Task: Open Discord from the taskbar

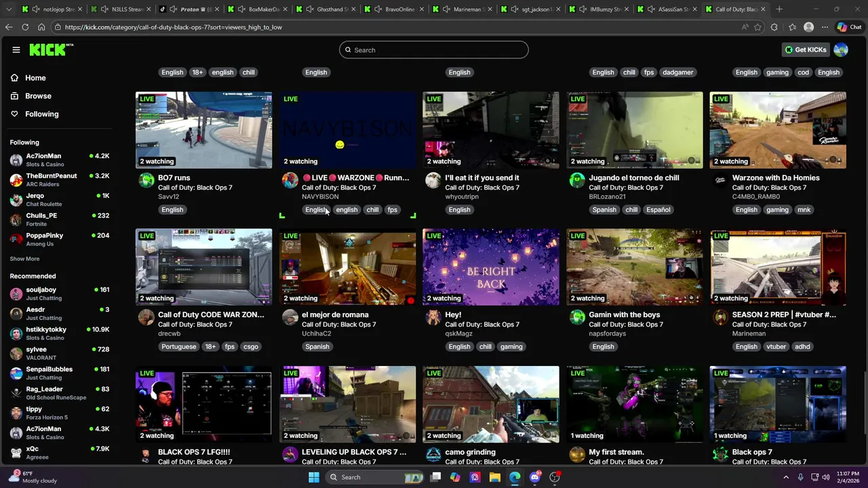Action: click(x=535, y=477)
